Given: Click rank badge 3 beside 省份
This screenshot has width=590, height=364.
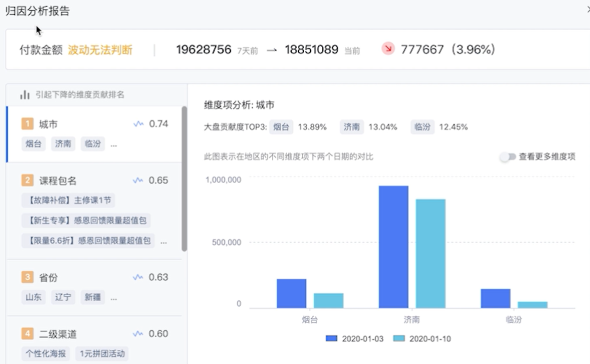Looking at the screenshot, I should [x=28, y=277].
